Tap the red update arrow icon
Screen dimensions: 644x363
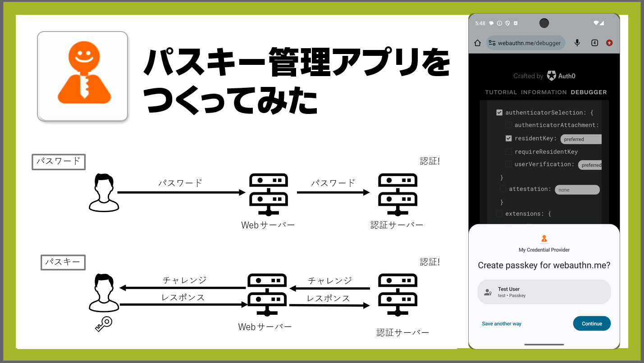(609, 43)
